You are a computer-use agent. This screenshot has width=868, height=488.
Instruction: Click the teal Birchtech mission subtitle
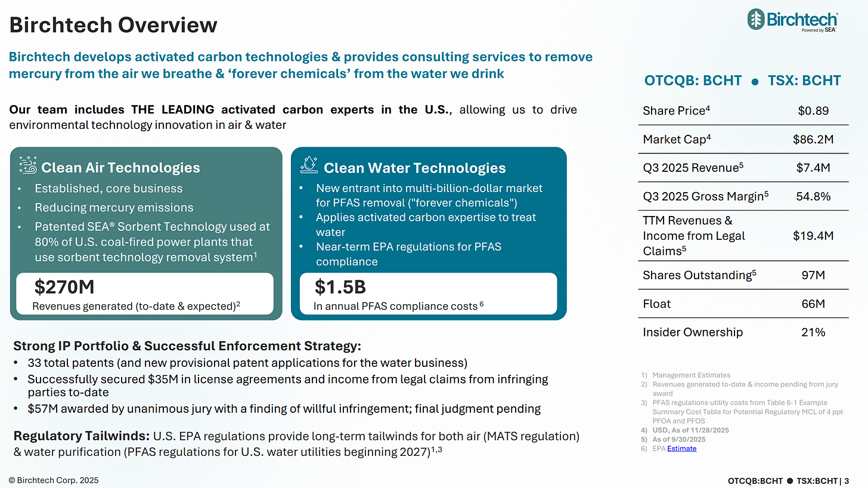pyautogui.click(x=300, y=65)
